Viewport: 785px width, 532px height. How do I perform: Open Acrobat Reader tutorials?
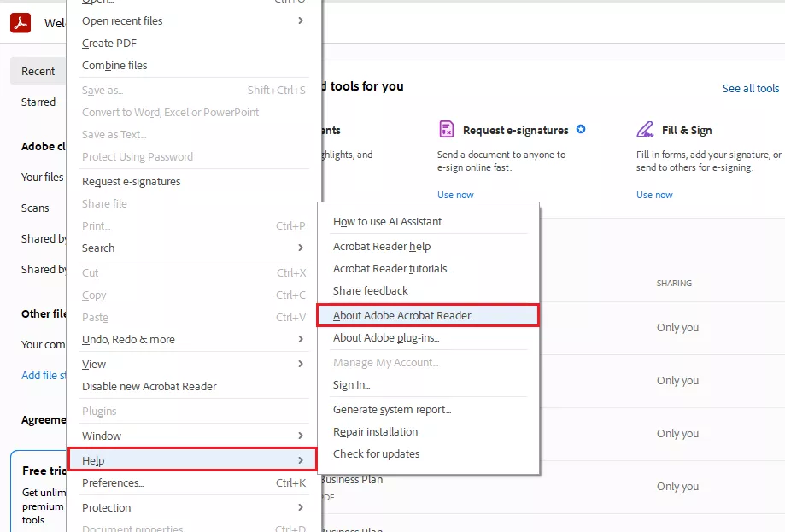click(388, 268)
